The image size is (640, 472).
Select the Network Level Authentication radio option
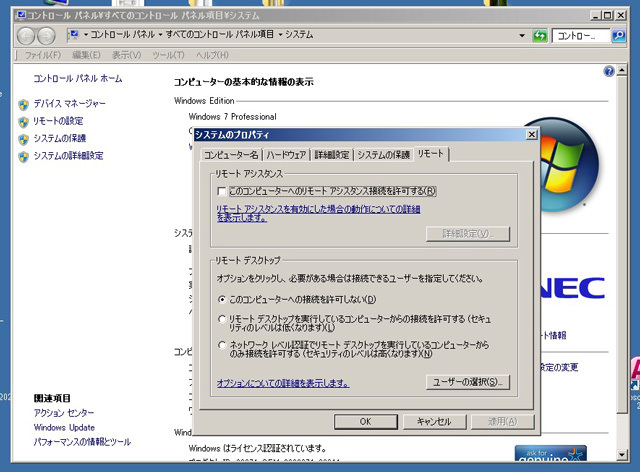click(222, 345)
